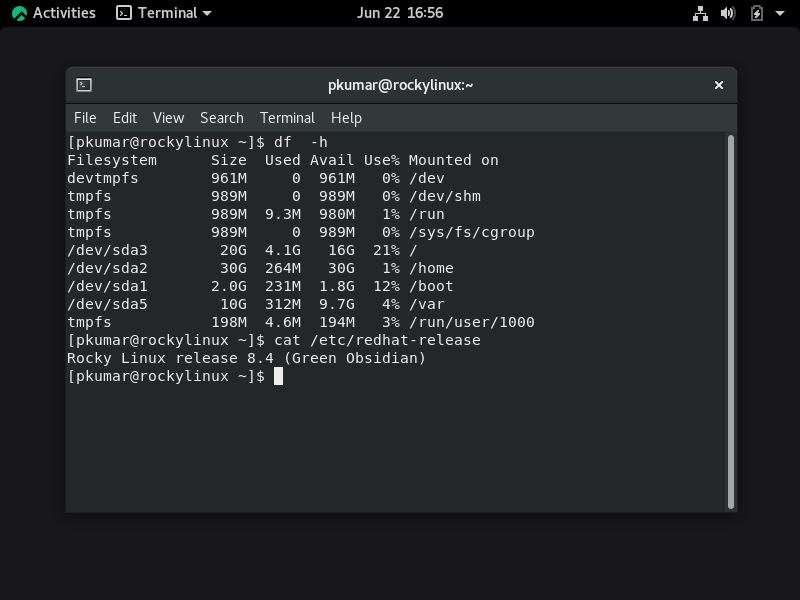This screenshot has height=600, width=800.
Task: Open the Help menu
Action: [x=346, y=118]
